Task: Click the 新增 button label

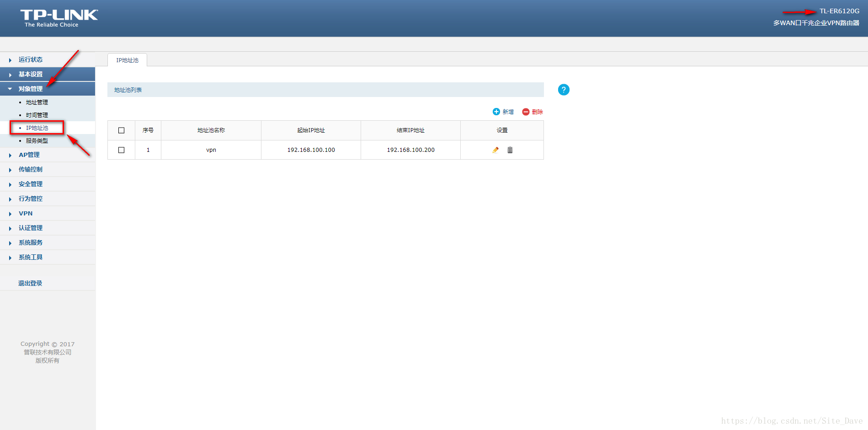Action: (508, 112)
